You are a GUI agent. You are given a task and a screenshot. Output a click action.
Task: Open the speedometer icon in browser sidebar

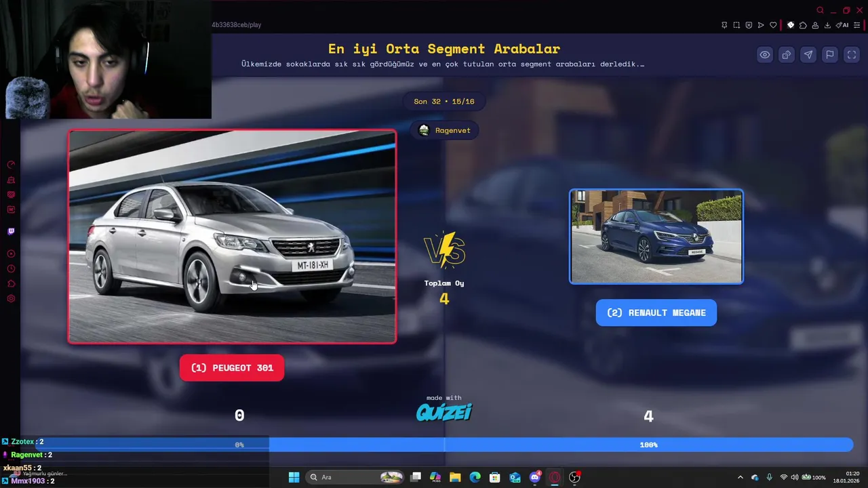11,165
